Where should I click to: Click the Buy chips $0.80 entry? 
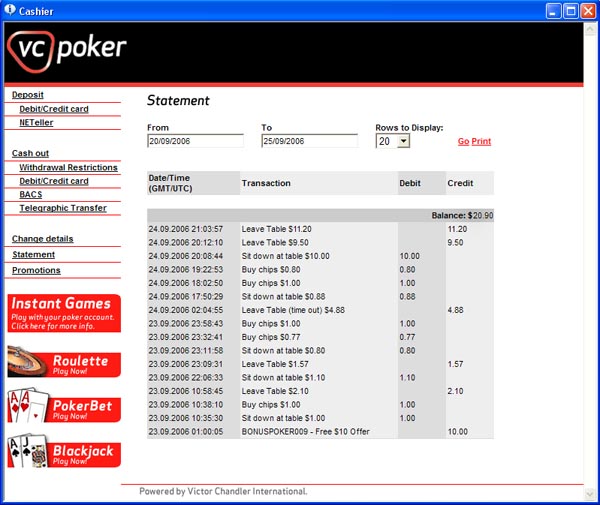(x=271, y=270)
